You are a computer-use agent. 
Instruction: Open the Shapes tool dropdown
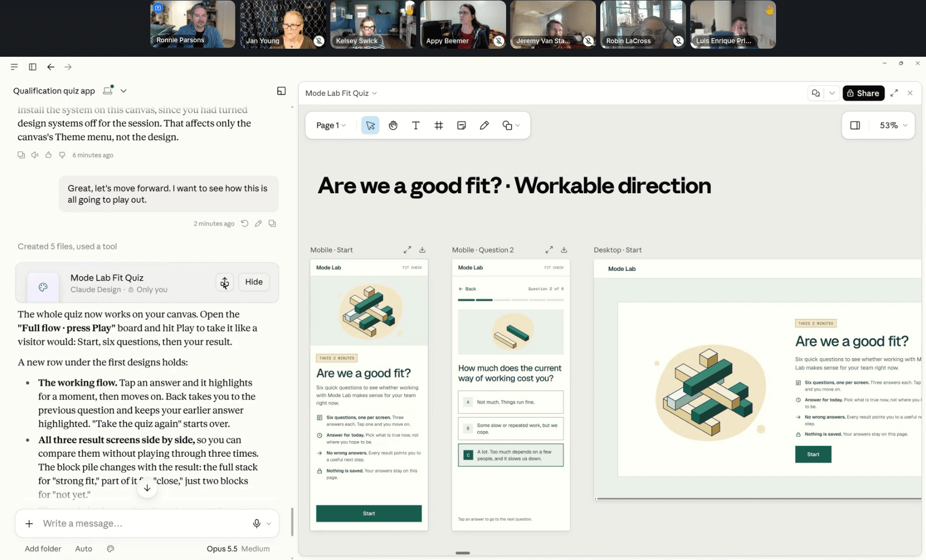pos(511,125)
